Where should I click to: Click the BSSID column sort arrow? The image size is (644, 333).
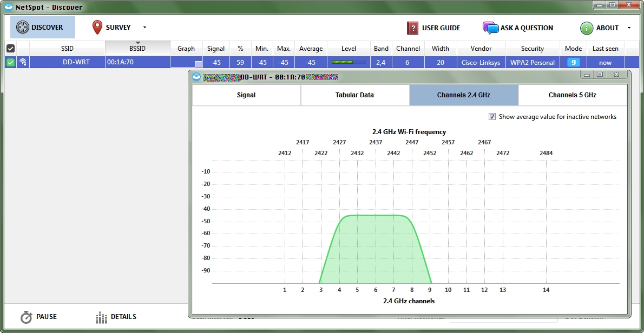(x=137, y=43)
